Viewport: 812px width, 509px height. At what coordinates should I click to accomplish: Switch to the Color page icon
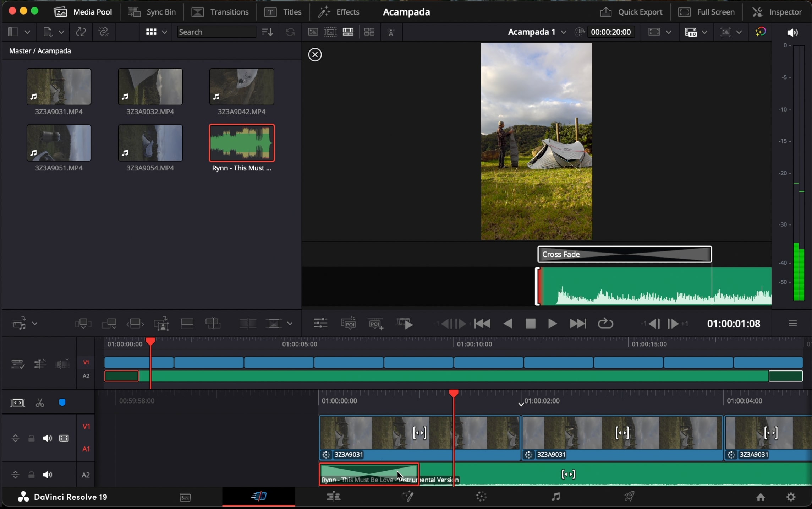[x=481, y=497]
